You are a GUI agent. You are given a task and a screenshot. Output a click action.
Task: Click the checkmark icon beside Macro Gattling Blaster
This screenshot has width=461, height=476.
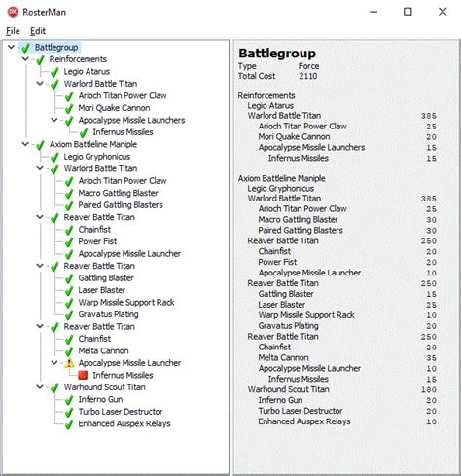pos(69,194)
